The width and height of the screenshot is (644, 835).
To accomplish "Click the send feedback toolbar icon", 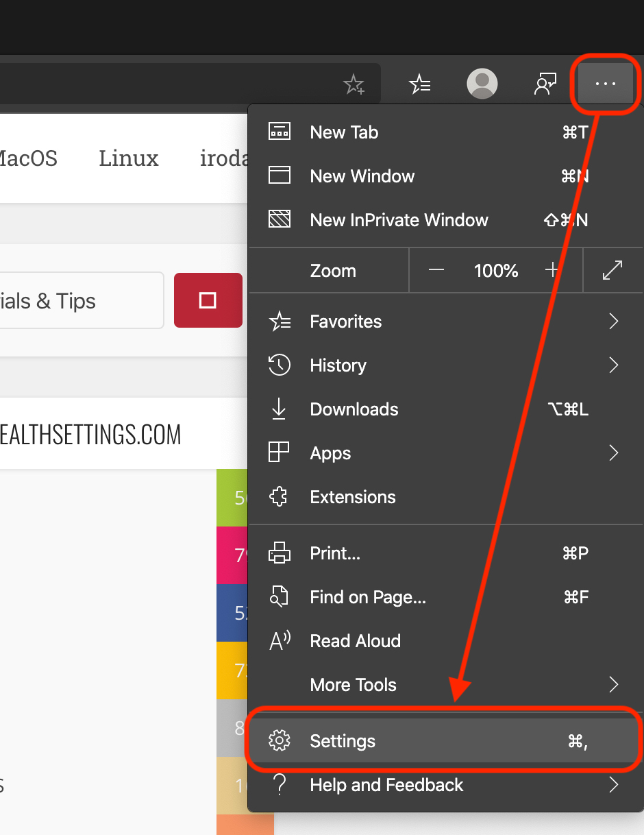I will pos(545,84).
